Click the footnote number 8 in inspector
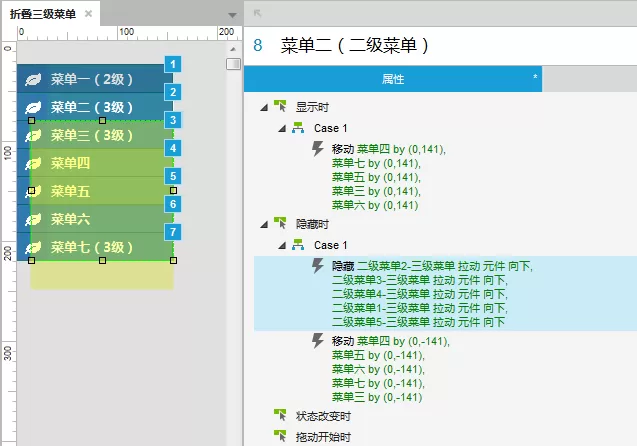Screen dimensions: 637x446 tap(258, 45)
